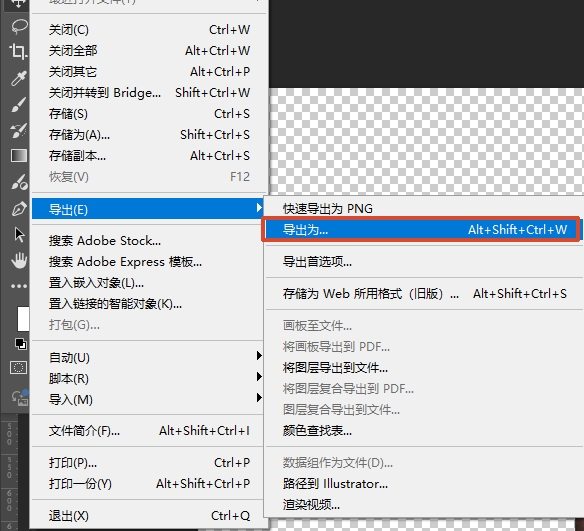Open 文件简介(F)... dialog
The height and width of the screenshot is (531, 584).
148,431
